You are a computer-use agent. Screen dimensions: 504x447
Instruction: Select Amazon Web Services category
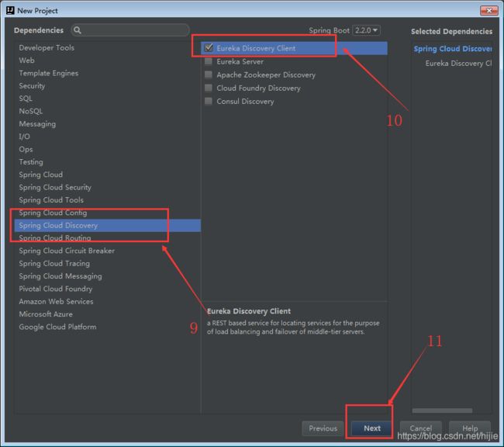(x=107, y=301)
